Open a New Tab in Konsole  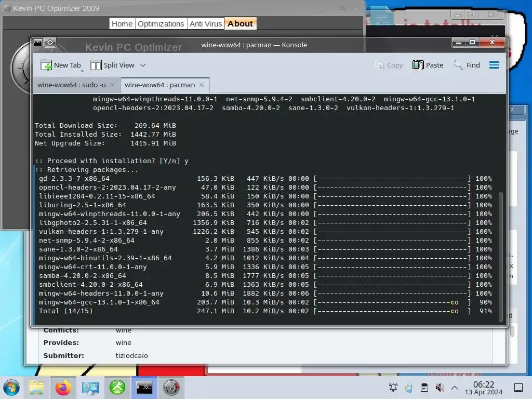click(x=61, y=65)
